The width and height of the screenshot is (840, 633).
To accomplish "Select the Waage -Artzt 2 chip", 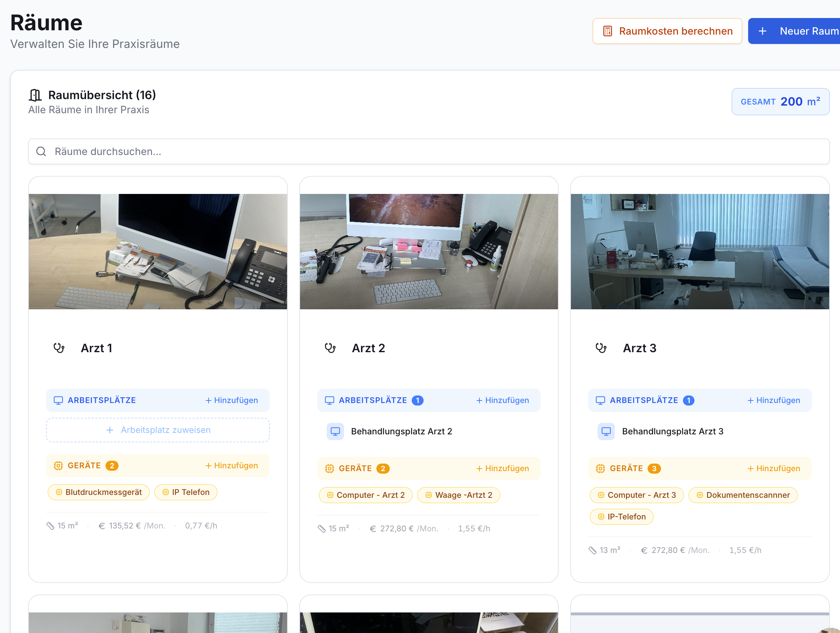I will [459, 495].
